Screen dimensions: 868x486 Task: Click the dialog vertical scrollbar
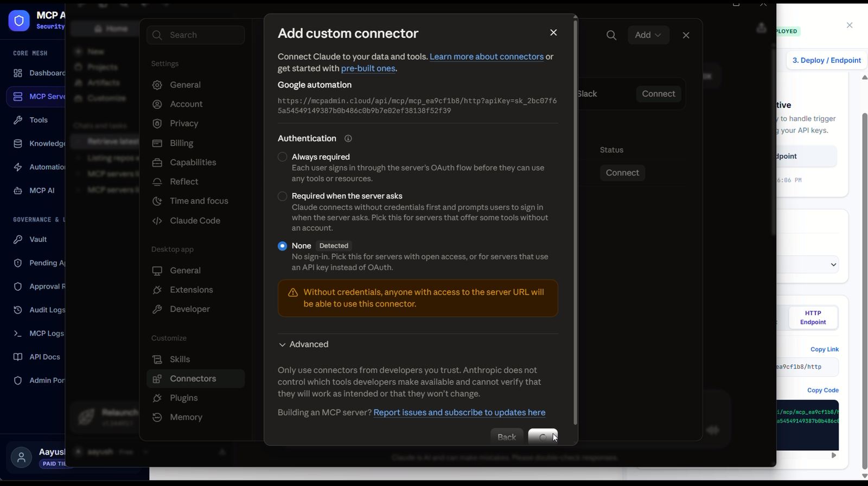(x=575, y=222)
